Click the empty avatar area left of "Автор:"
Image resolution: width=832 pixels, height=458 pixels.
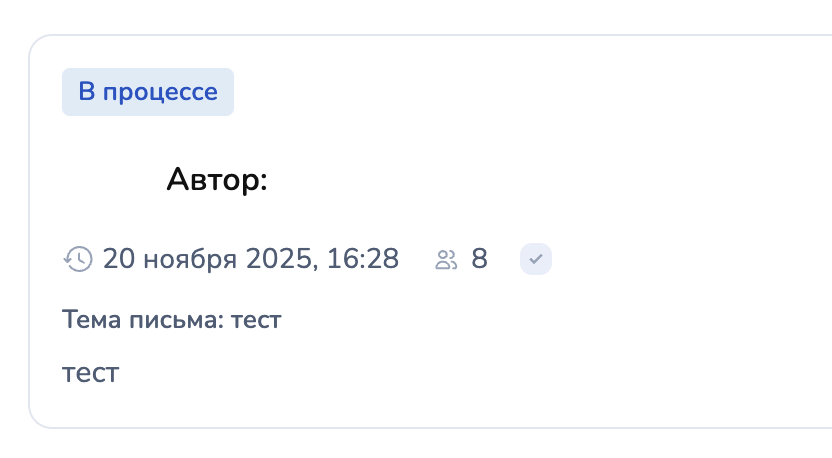[108, 180]
